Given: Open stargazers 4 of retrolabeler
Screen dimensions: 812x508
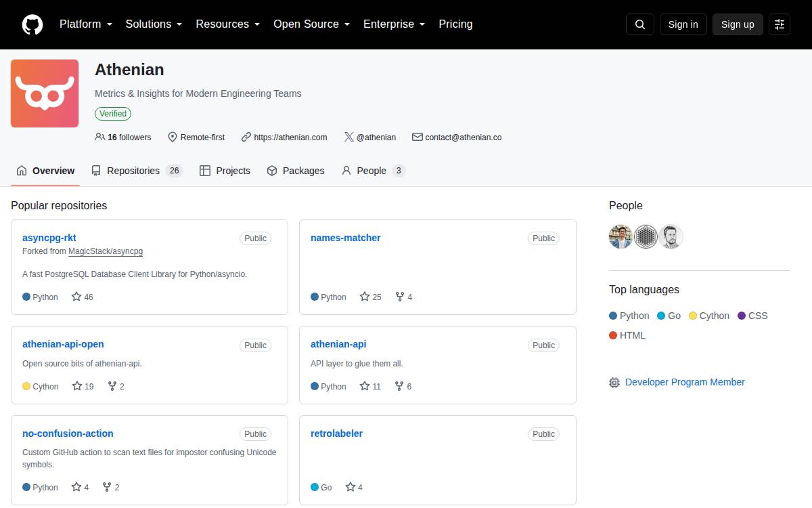Looking at the screenshot, I should (354, 487).
